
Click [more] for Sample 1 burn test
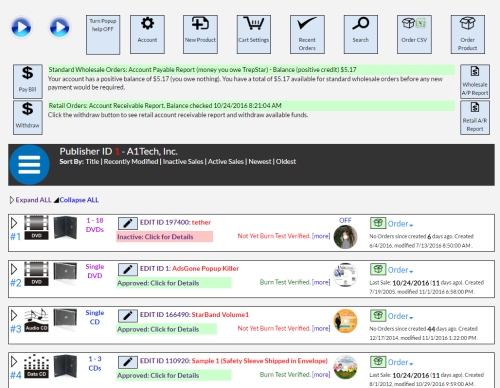click(x=321, y=375)
